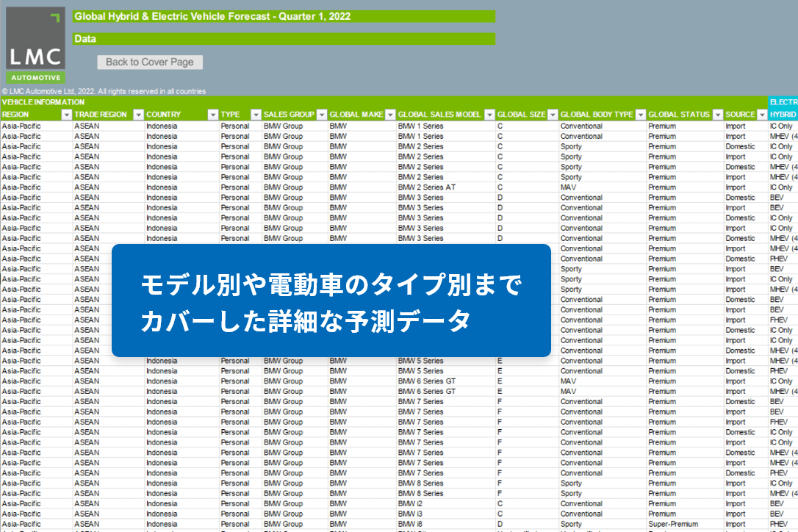Click the REGION column header label
Screen dimensions: 798x532
click(x=15, y=115)
